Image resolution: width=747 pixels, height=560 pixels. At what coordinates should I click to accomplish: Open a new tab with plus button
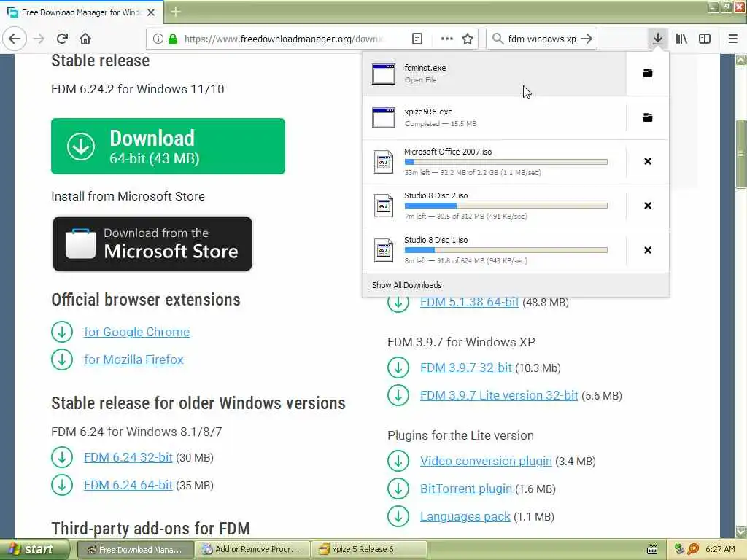pyautogui.click(x=176, y=12)
